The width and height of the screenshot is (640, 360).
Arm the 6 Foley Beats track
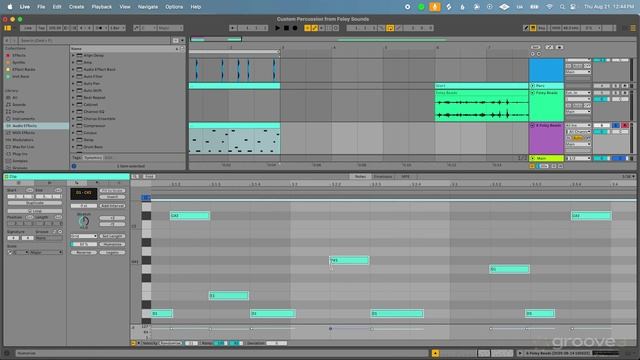[624, 125]
